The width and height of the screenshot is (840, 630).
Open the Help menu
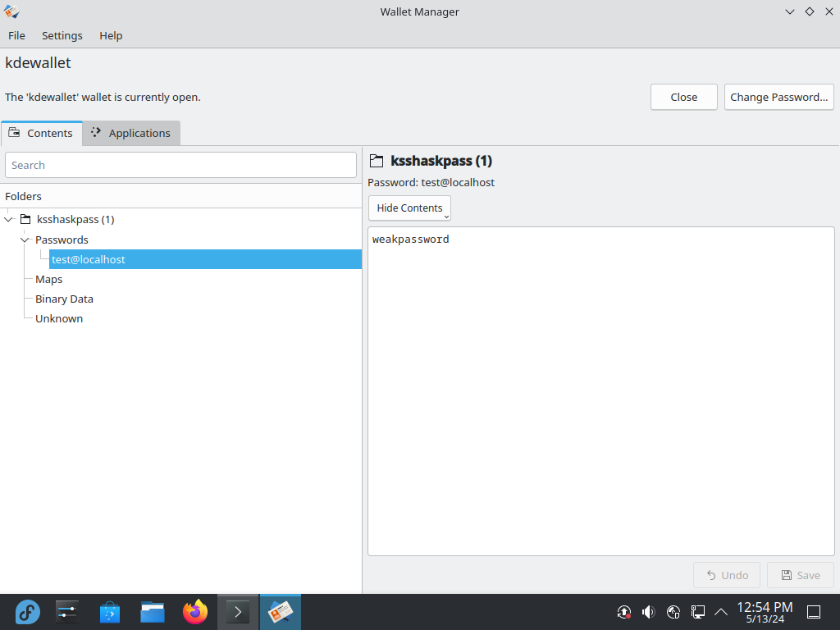(111, 35)
